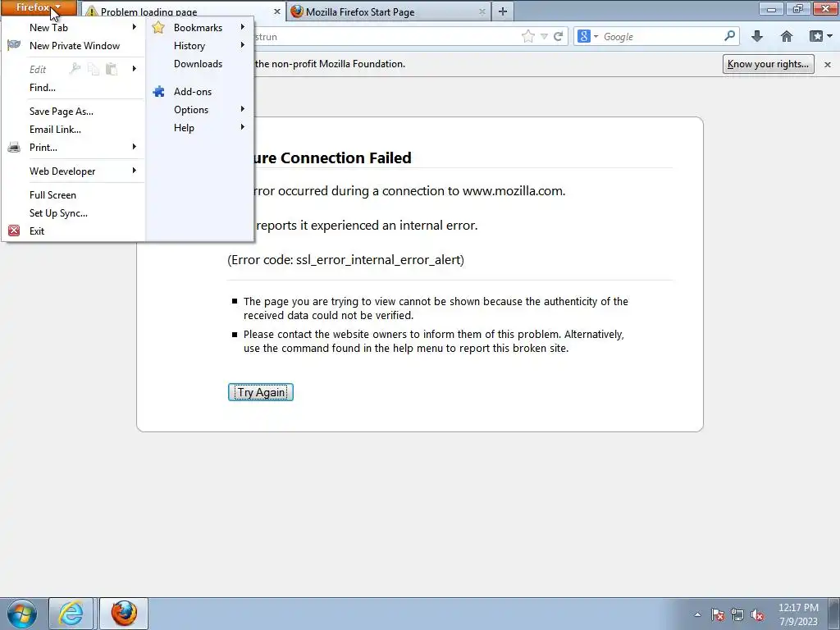
Task: Dismiss the Know your rights notification bar
Action: tap(828, 64)
